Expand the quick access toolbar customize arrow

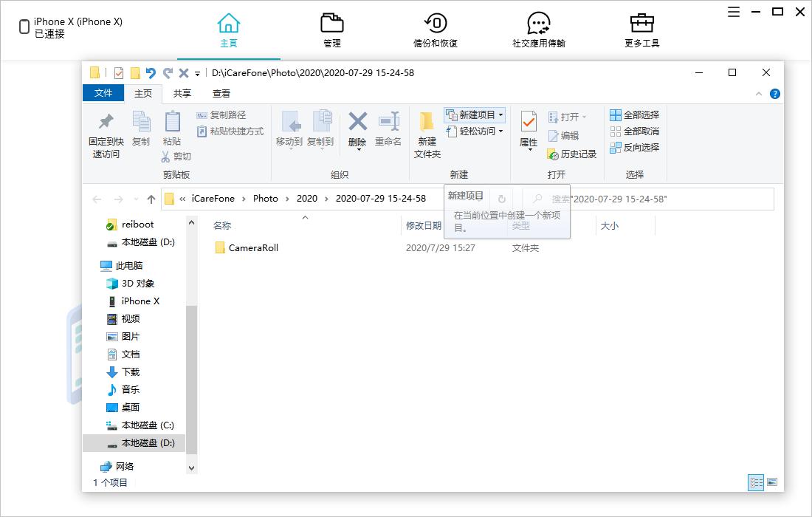(x=197, y=74)
